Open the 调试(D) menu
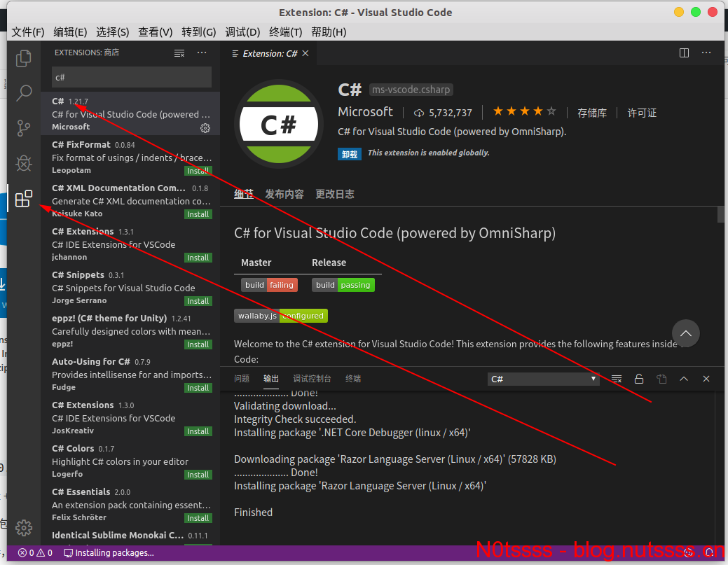 242,32
